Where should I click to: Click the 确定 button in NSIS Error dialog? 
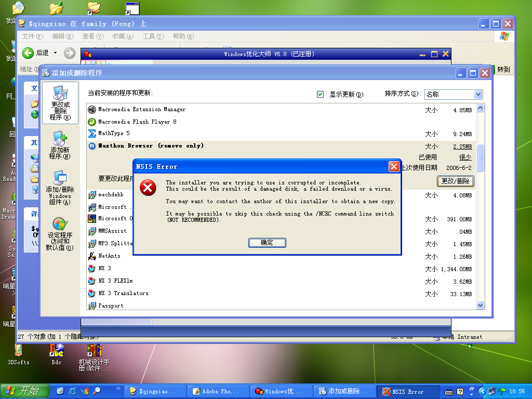267,243
